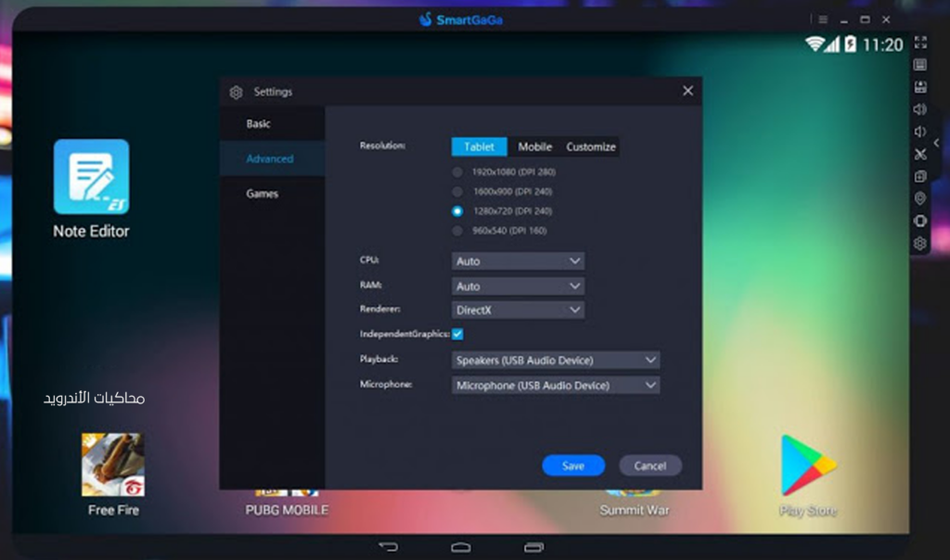Image resolution: width=950 pixels, height=560 pixels.
Task: Close the Settings dialog
Action: coord(687,91)
